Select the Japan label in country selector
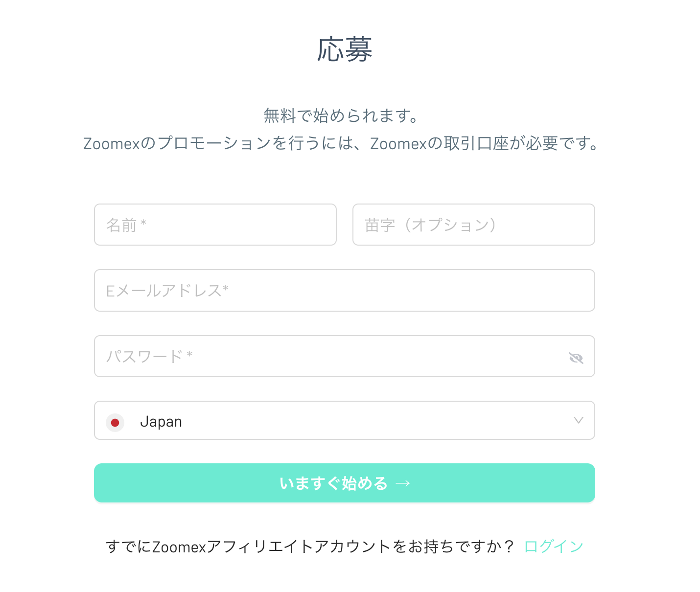Screen dimensions: 700x592 pyautogui.click(x=161, y=422)
